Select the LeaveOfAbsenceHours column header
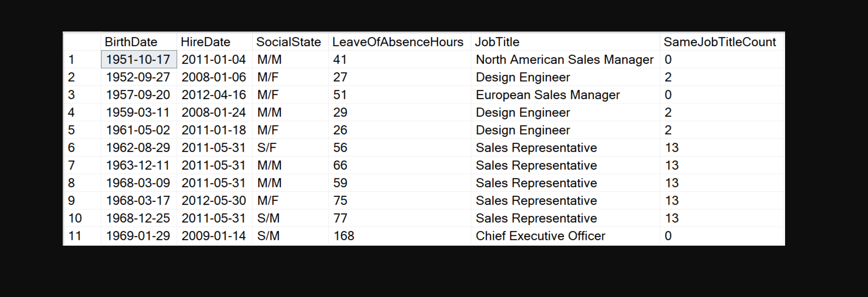The image size is (868, 297). point(400,42)
